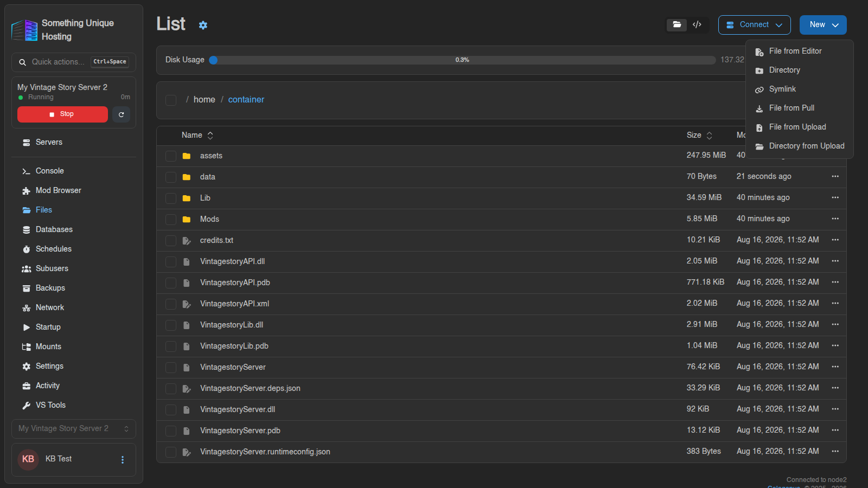Click the KB user avatar
Image resolution: width=868 pixels, height=488 pixels.
(28, 459)
